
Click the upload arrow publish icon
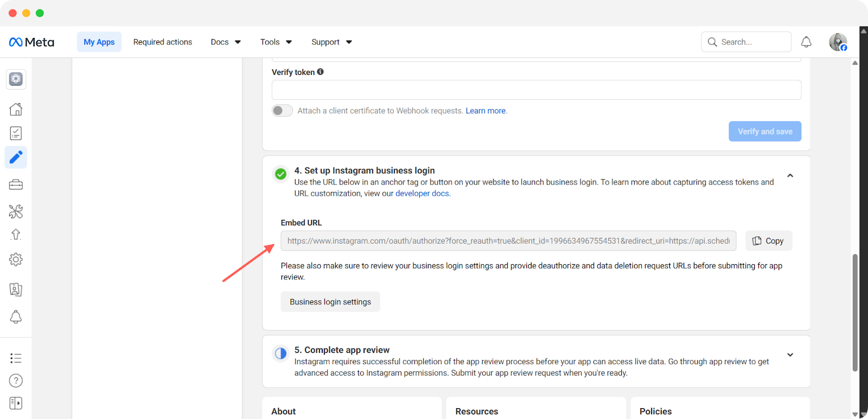[16, 234]
